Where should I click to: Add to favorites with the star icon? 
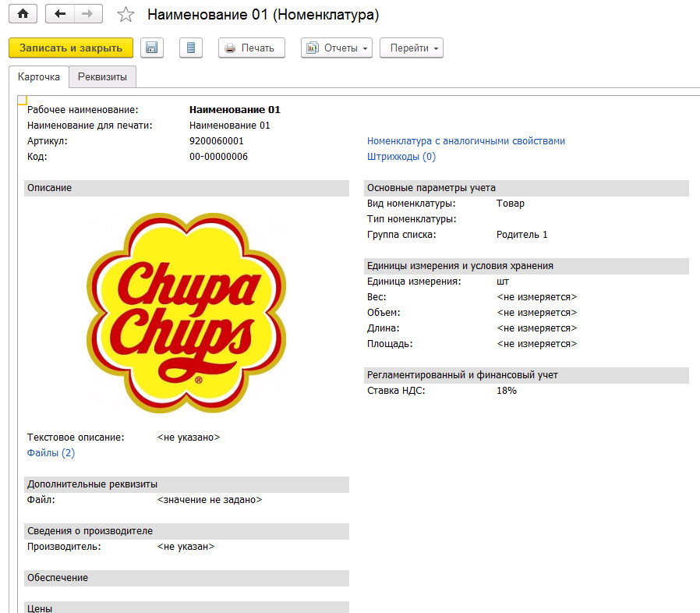[x=125, y=15]
